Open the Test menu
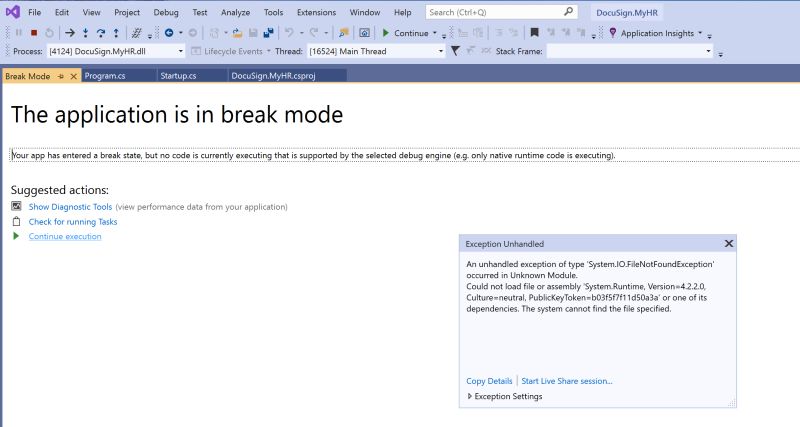800x427 pixels. [x=199, y=12]
